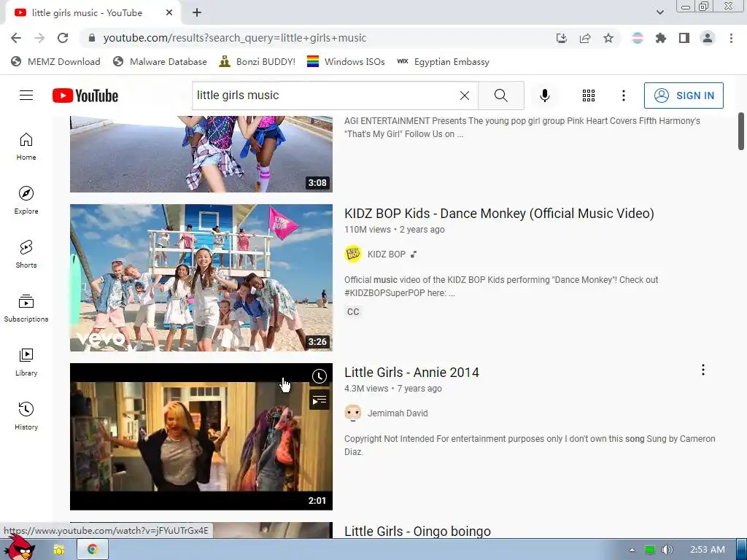Close the little girls music tab
This screenshot has height=560, width=747.
coord(169,13)
